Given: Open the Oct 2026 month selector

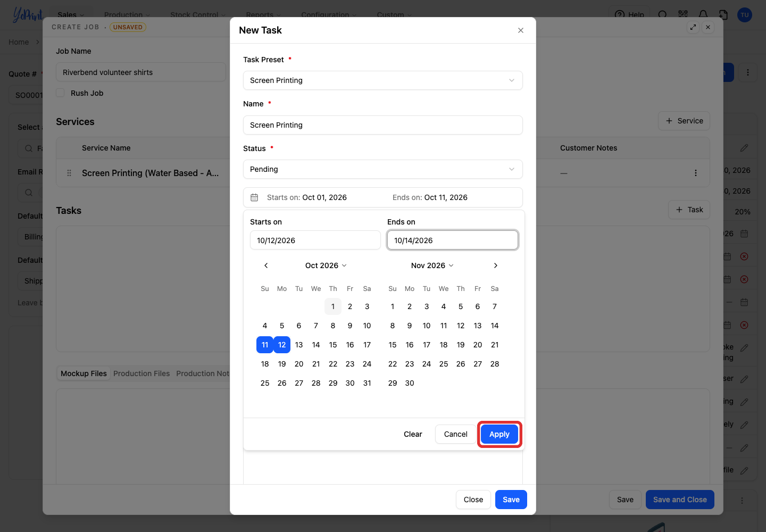Looking at the screenshot, I should (x=326, y=265).
